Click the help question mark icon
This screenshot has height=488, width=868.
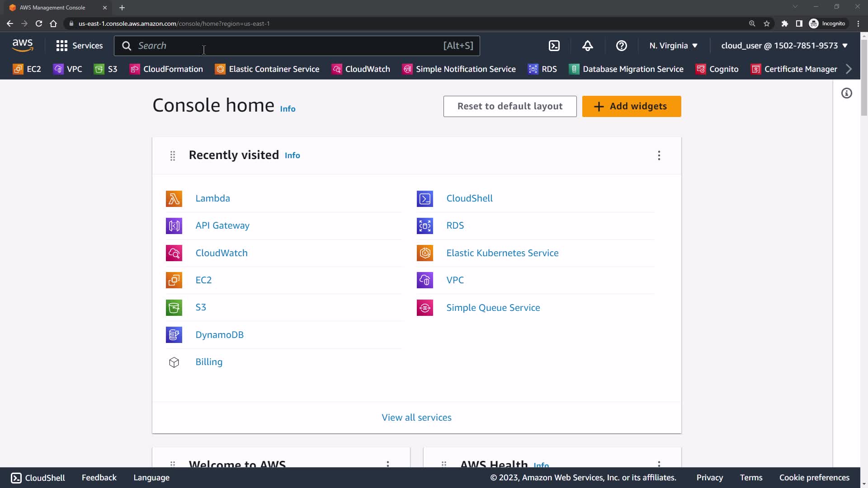coord(621,46)
